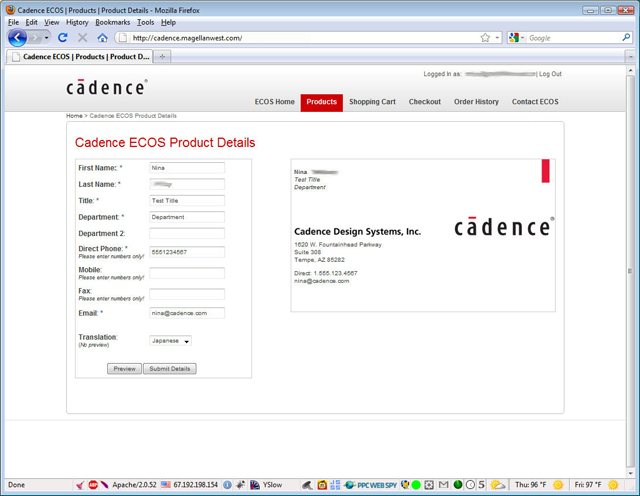Open the Bookmarks menu
This screenshot has height=496, width=640.
[x=113, y=22]
